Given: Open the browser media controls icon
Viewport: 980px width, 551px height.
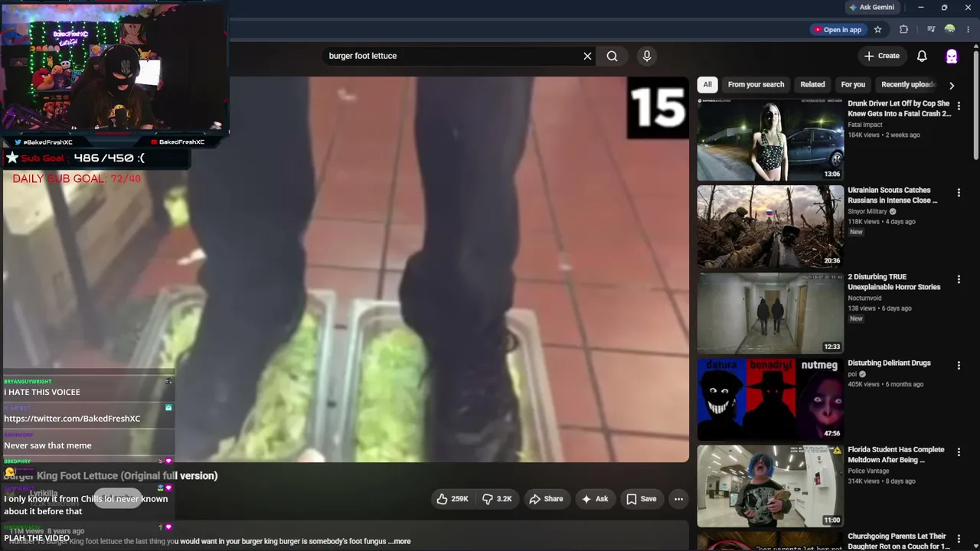Looking at the screenshot, I should 931,30.
